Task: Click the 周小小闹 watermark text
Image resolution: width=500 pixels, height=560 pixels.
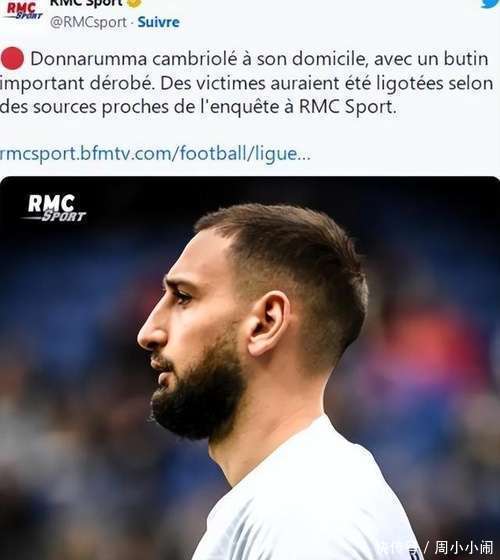Action: (x=464, y=548)
